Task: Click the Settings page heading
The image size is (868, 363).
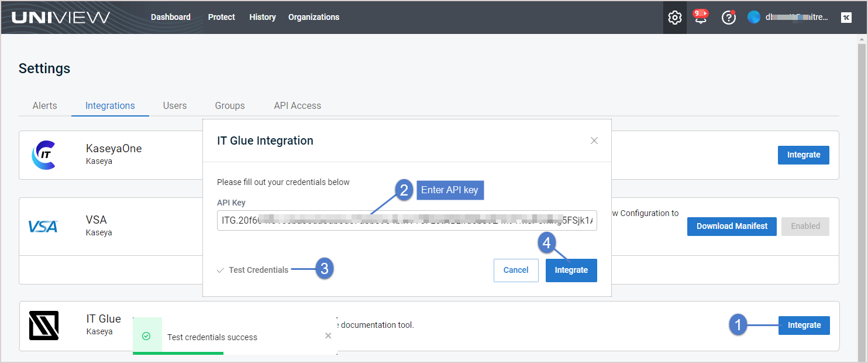Action: (x=44, y=69)
